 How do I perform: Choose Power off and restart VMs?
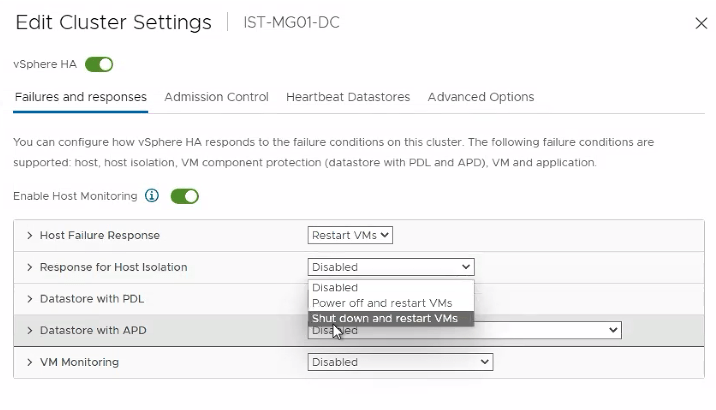[x=382, y=303]
